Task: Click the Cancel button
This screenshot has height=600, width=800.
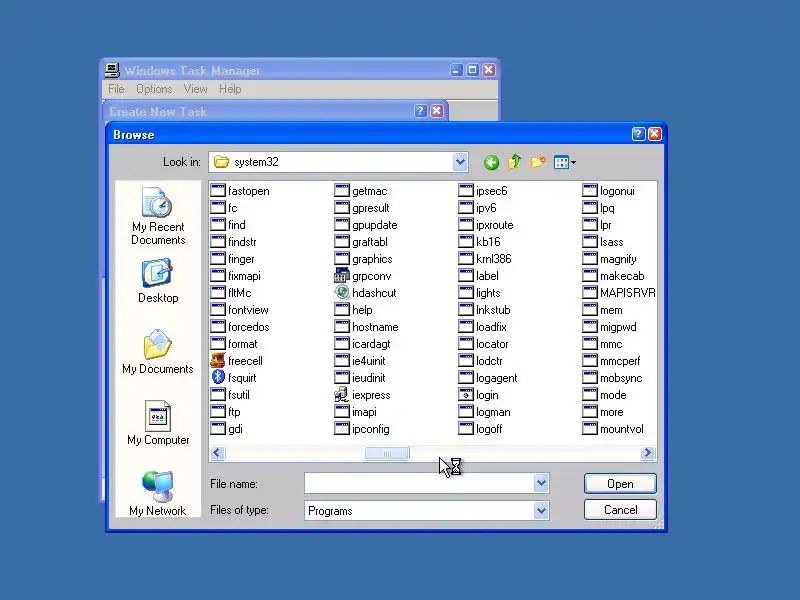Action: tap(620, 510)
